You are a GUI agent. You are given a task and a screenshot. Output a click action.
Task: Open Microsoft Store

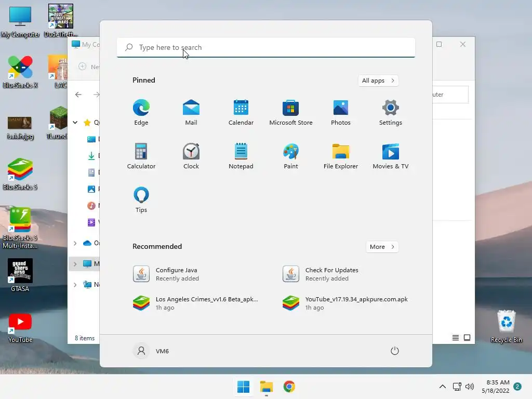(x=291, y=113)
